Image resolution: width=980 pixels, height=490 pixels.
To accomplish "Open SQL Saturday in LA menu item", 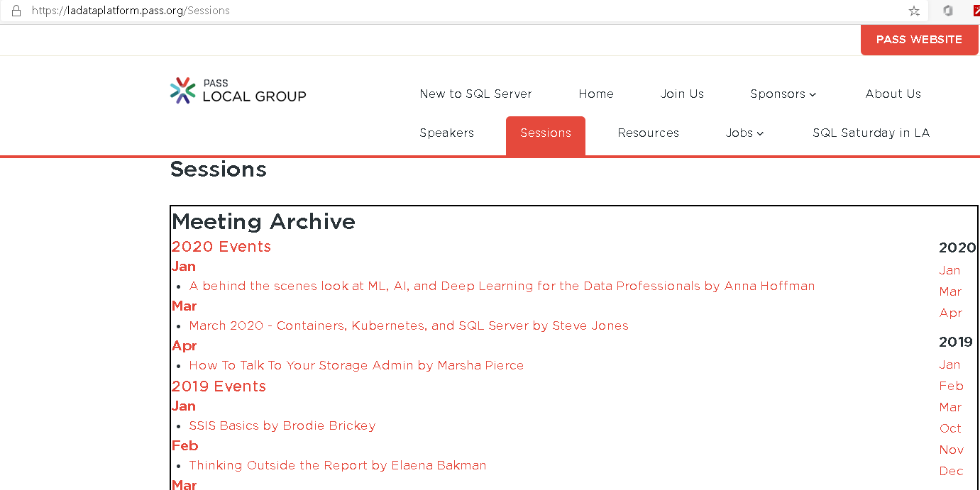I will 871,133.
